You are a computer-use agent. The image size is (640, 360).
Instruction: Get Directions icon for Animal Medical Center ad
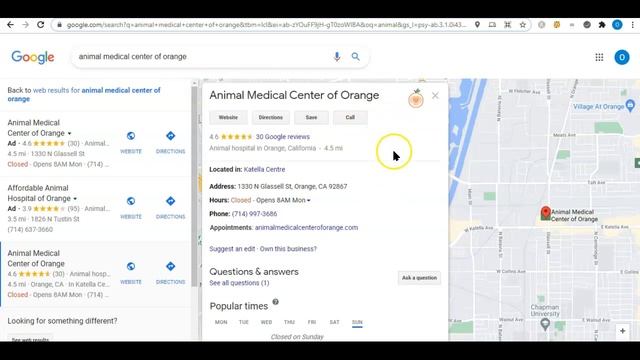[x=171, y=136]
